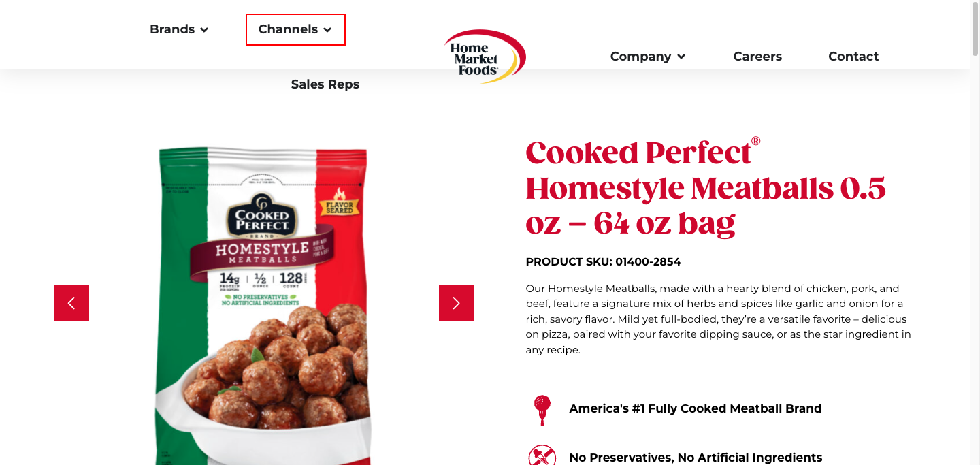The image size is (980, 465).
Task: Go to the Contact page
Action: pyautogui.click(x=853, y=57)
